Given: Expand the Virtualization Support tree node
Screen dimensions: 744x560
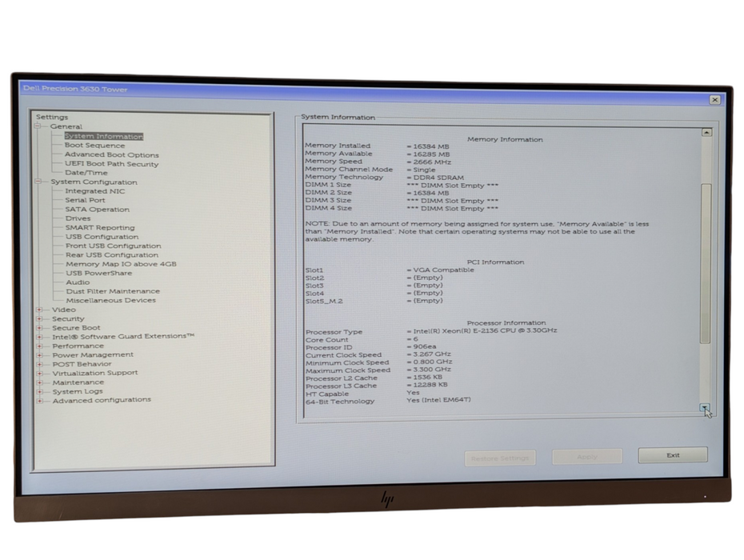Looking at the screenshot, I should tap(40, 373).
